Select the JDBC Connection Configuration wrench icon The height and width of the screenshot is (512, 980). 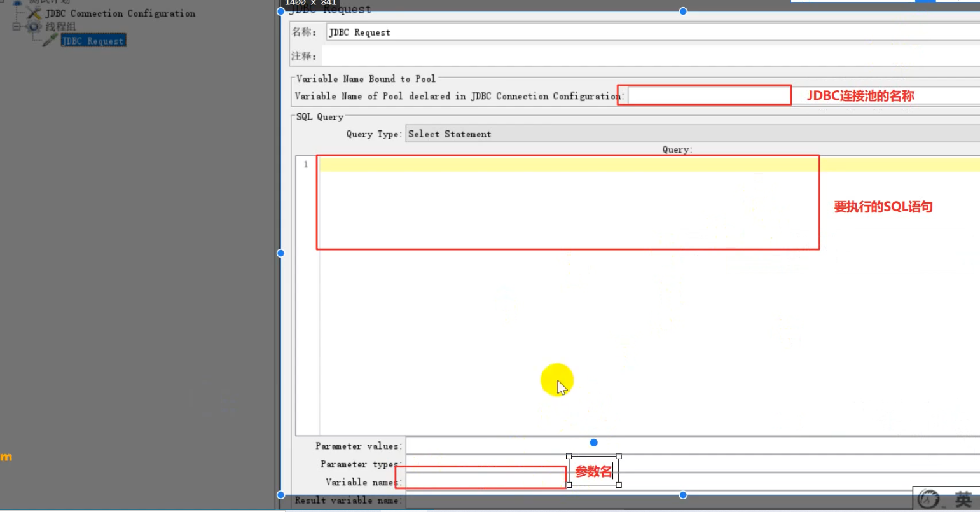point(34,13)
